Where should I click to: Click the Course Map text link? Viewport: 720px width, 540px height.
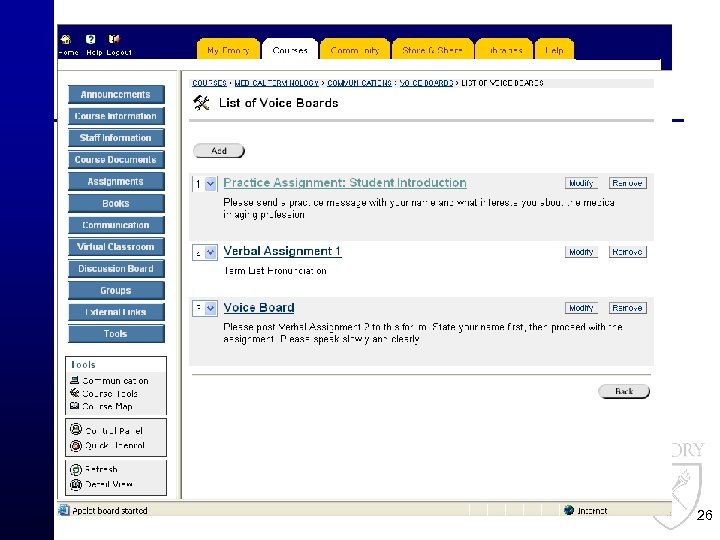(x=107, y=406)
